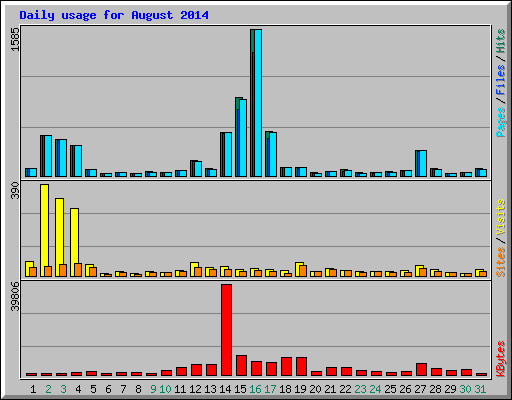Click the red KBytes bar for day 19
The image size is (512, 400).
click(x=301, y=367)
